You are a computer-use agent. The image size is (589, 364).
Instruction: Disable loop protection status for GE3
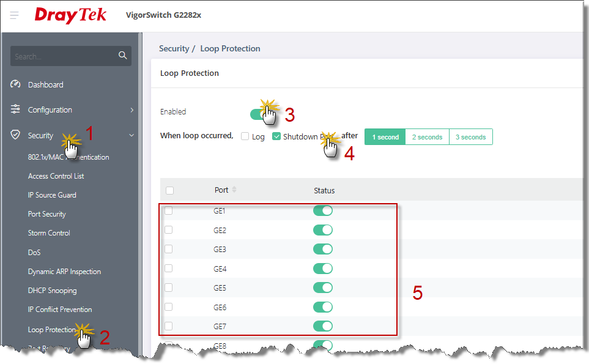(x=322, y=249)
